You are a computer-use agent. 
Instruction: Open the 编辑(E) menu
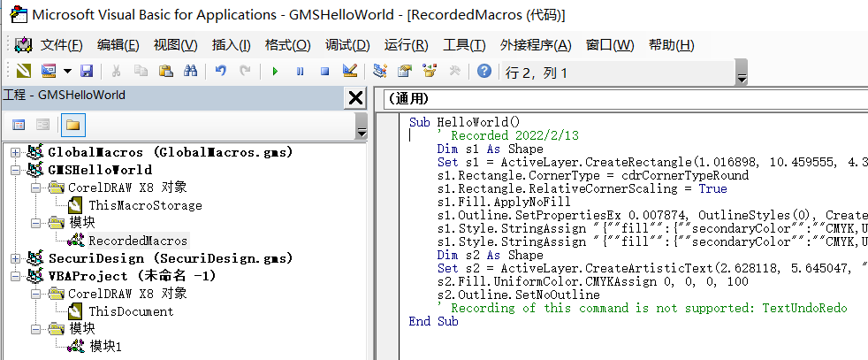[118, 45]
